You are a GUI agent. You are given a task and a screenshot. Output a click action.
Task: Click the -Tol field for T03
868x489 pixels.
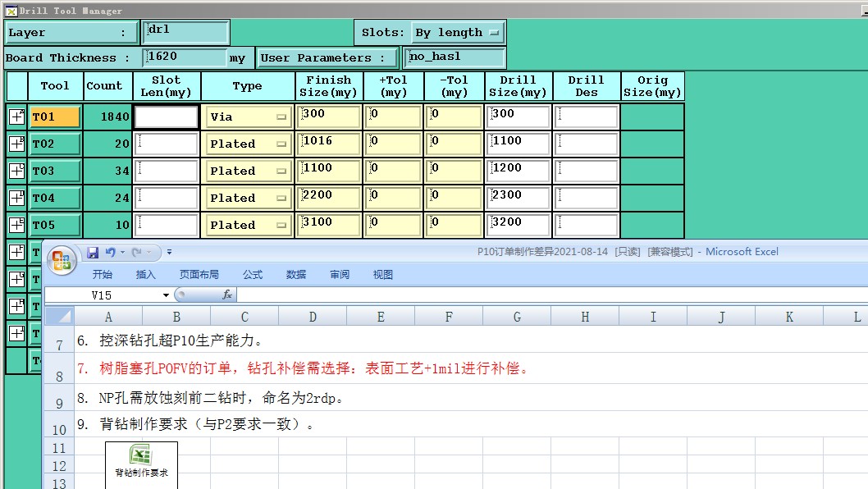(455, 171)
